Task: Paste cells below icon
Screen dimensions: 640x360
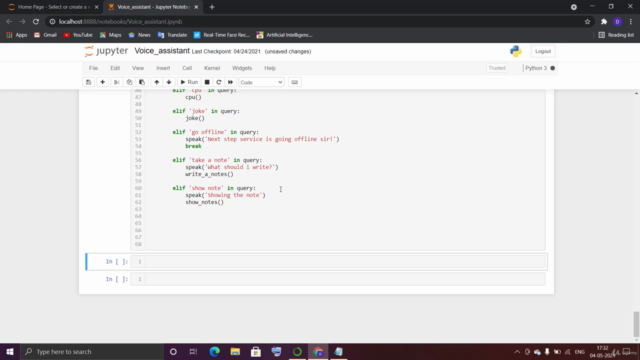Action: [x=142, y=82]
